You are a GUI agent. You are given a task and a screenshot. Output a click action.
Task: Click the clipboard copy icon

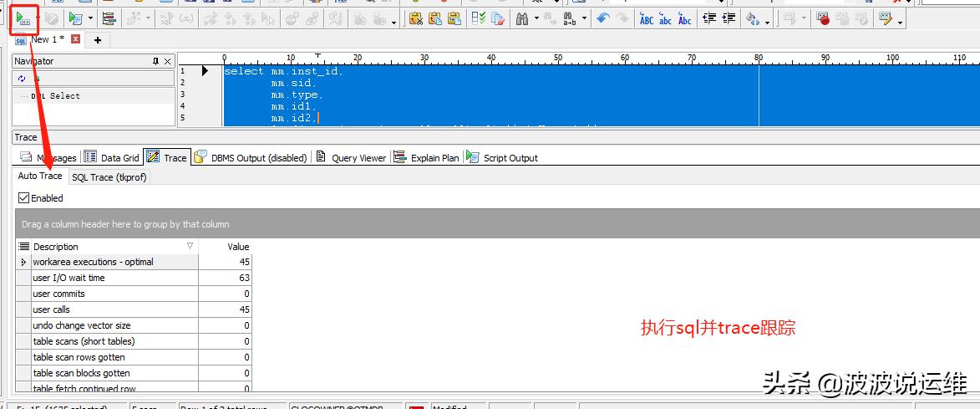(435, 18)
